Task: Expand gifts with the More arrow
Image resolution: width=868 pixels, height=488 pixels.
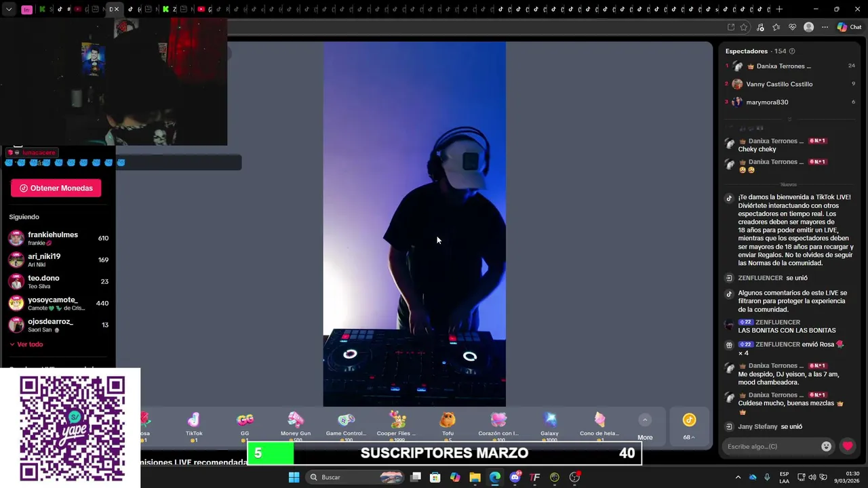Action: (x=645, y=427)
